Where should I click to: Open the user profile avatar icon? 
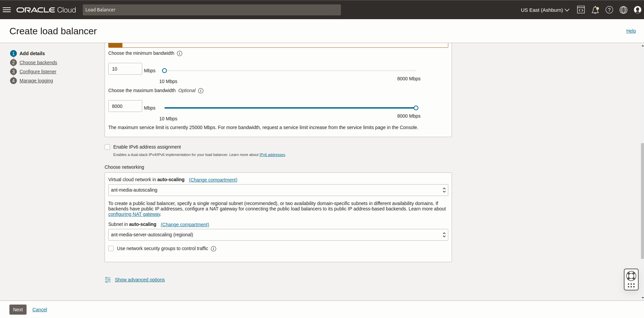tap(637, 10)
